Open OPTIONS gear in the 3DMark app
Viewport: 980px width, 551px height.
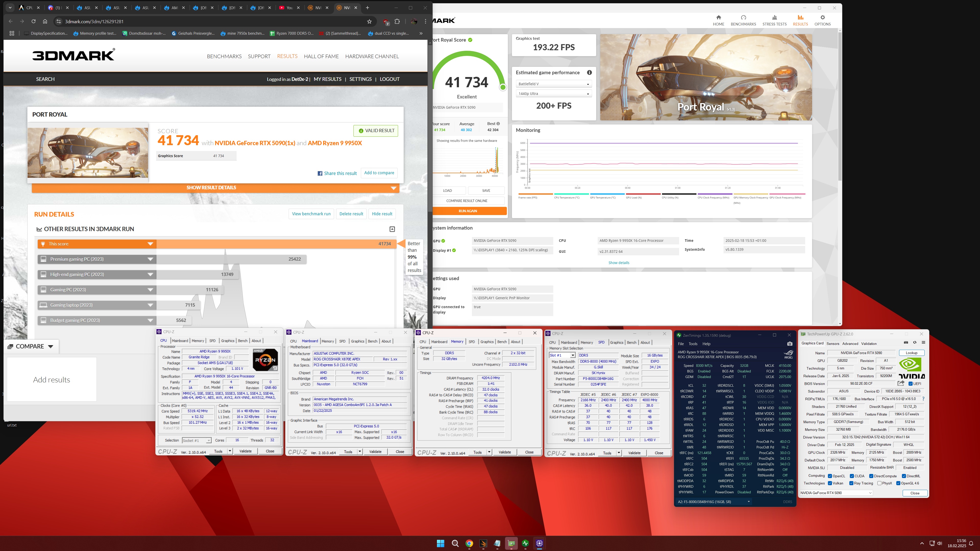pyautogui.click(x=822, y=20)
